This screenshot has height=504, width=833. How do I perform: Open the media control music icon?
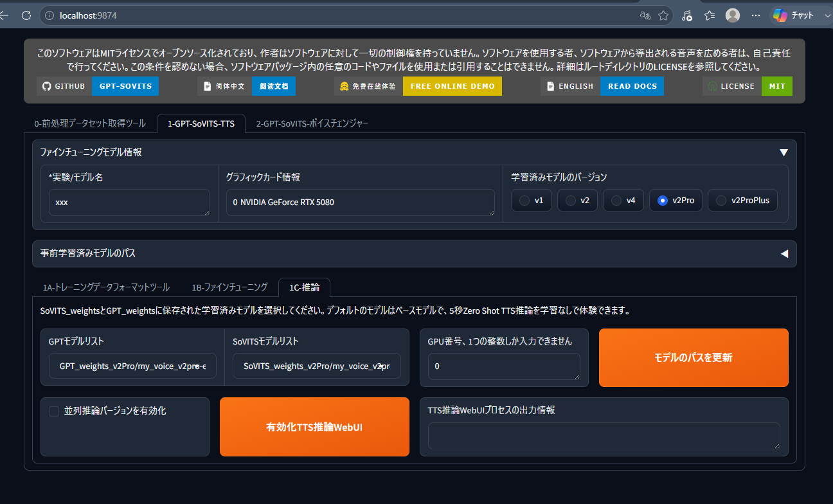click(x=687, y=15)
